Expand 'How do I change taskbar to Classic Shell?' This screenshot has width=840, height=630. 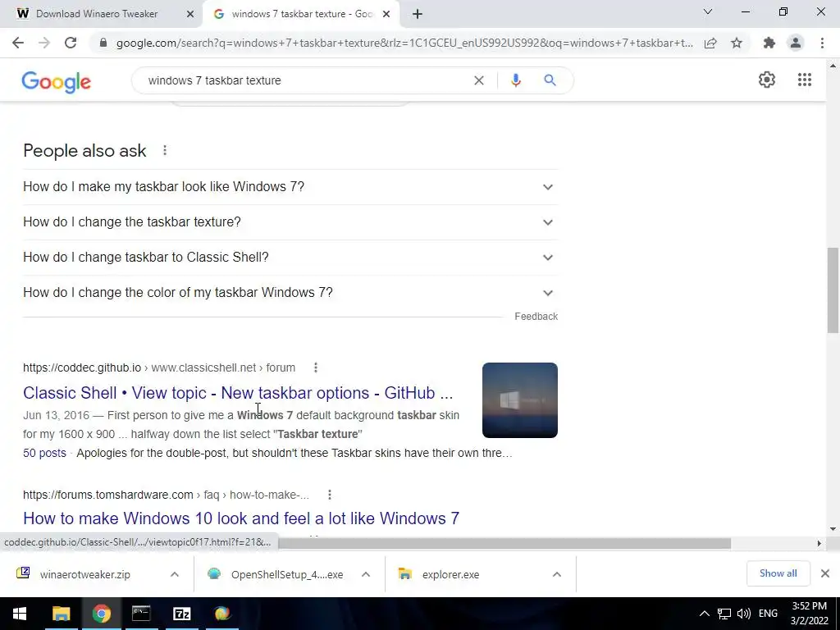[x=290, y=258]
